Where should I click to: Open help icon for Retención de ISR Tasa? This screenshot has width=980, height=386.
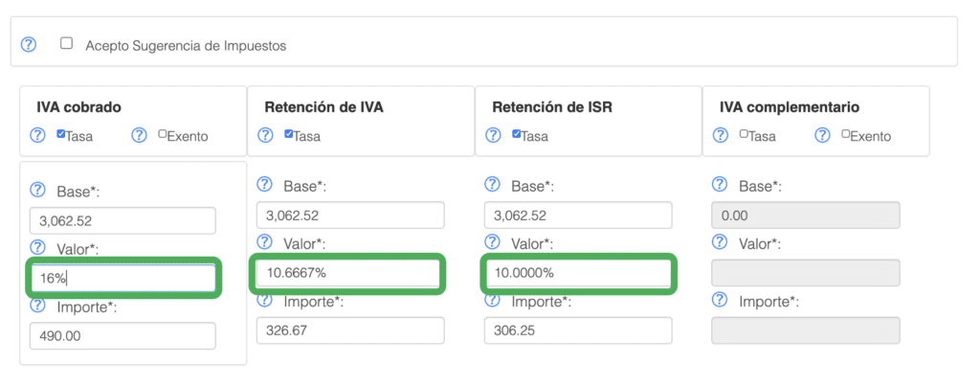coord(493,135)
